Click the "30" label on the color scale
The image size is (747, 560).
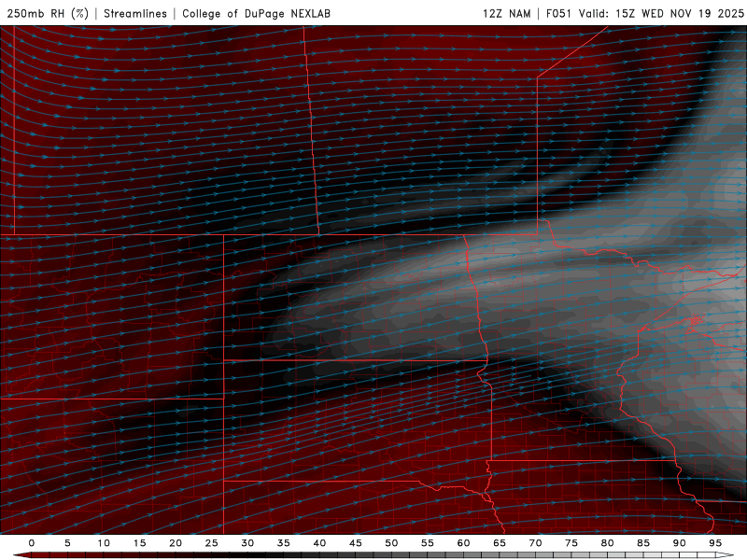coord(247,543)
